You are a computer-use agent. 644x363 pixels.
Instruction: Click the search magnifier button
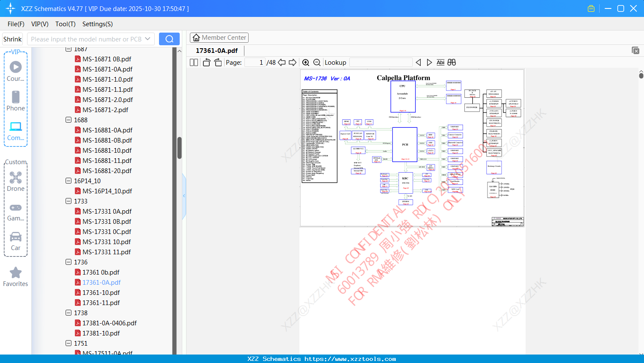point(169,39)
